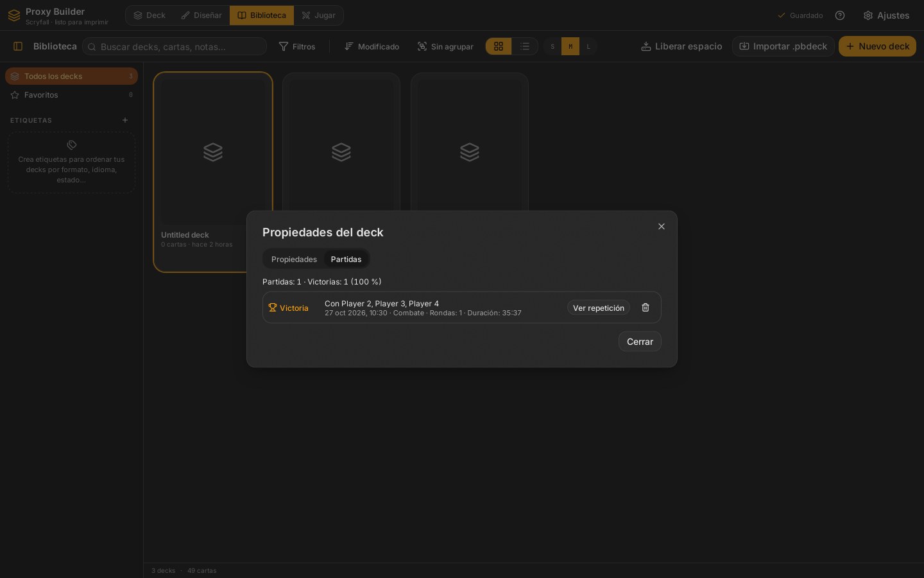This screenshot has width=924, height=578.
Task: Switch to Propiedades tab in dialog
Action: coord(294,259)
